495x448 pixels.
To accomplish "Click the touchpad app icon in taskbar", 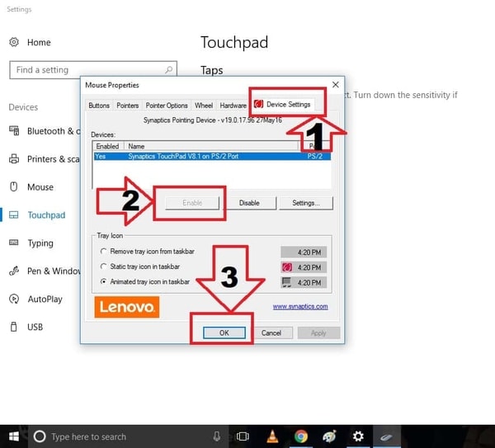I will click(x=386, y=437).
